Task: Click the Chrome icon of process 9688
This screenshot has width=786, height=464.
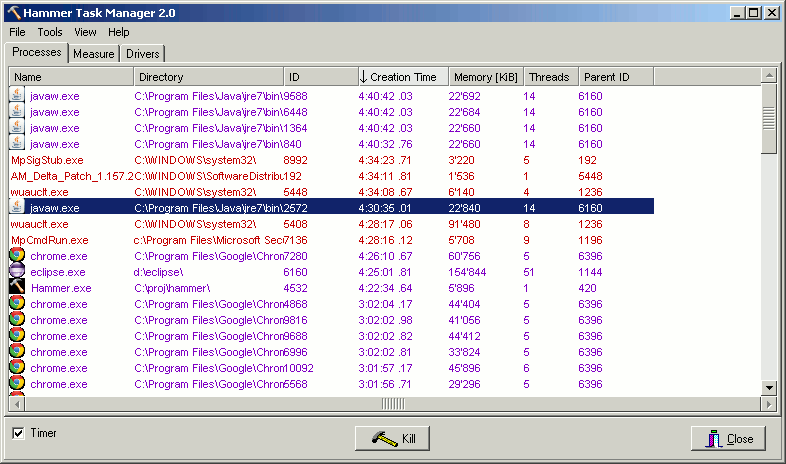Action: coord(17,335)
